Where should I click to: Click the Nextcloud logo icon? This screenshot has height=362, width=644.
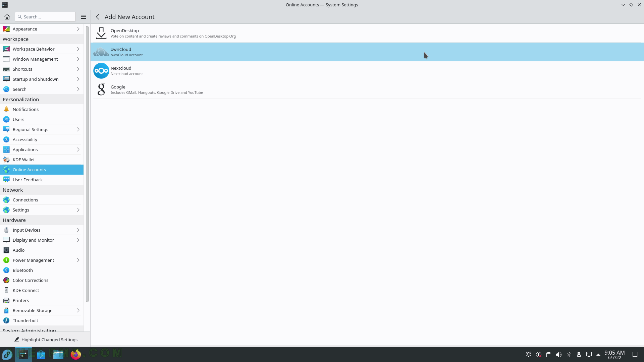(x=101, y=71)
